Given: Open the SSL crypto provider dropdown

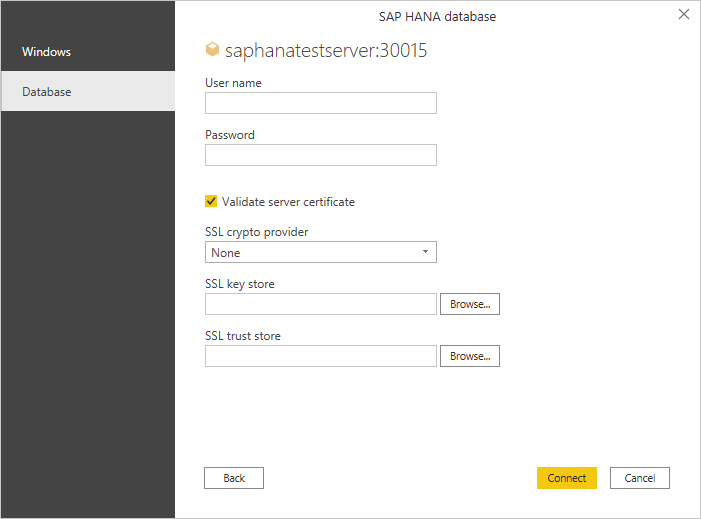Looking at the screenshot, I should 321,252.
